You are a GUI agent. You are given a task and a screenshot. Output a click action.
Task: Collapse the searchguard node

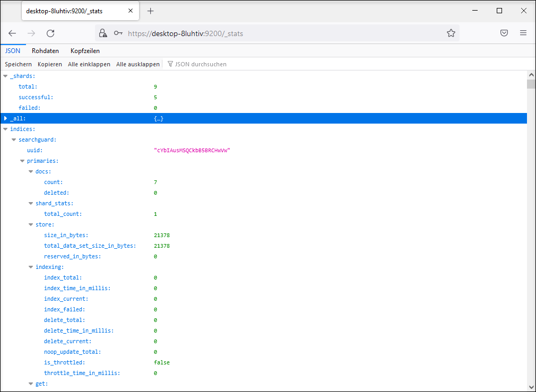pos(14,140)
